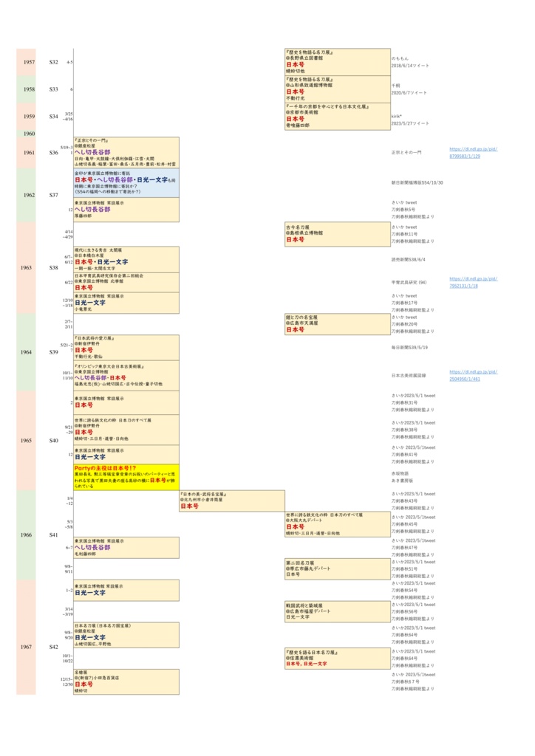Click the 朝日新聞福博版S54/10/30 source note

(x=417, y=183)
